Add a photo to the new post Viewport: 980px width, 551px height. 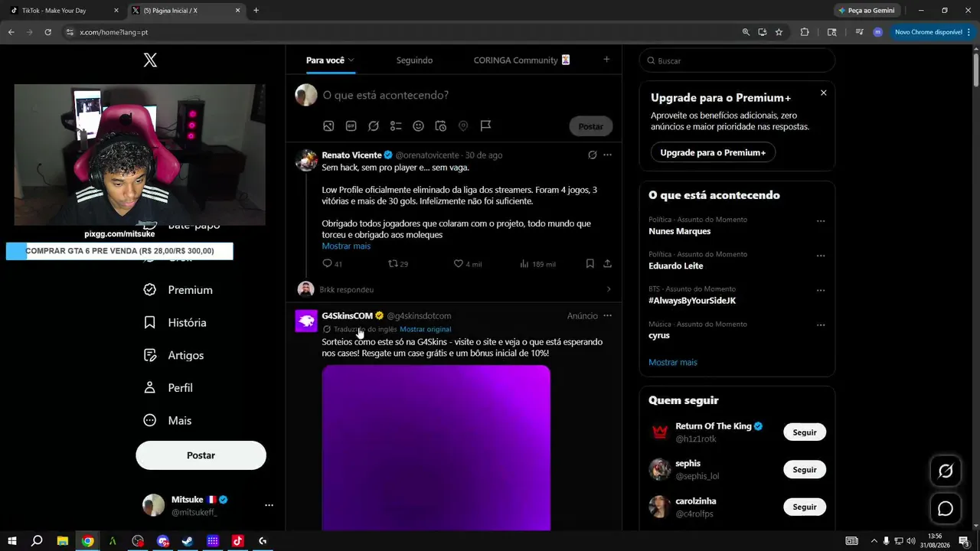click(x=328, y=126)
